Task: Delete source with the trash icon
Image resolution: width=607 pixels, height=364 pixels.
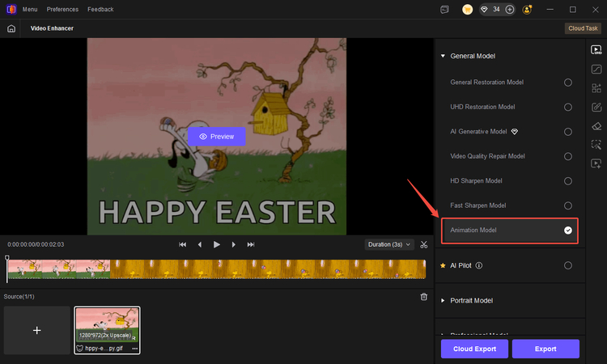Action: coord(424,297)
